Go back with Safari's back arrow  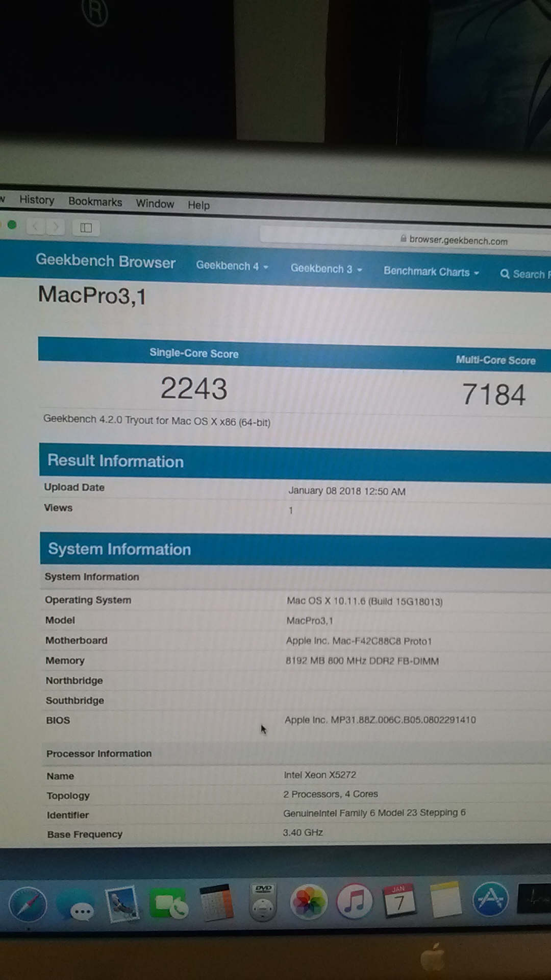pos(36,226)
